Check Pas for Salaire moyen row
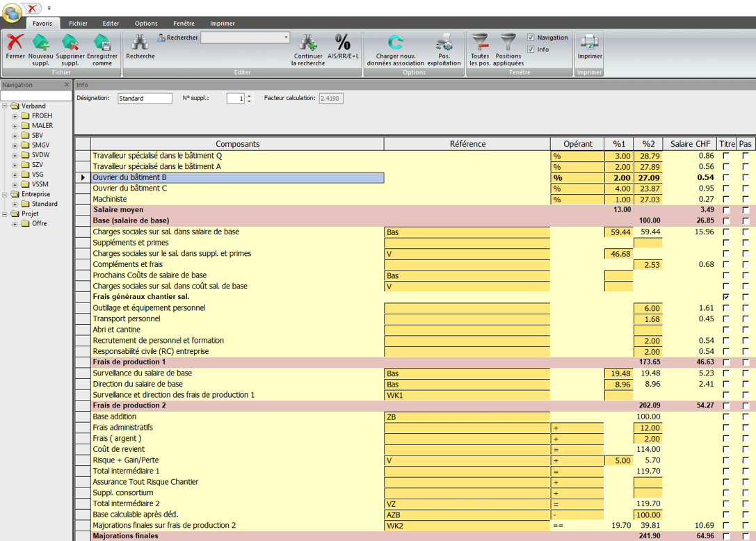Image resolution: width=756 pixels, height=541 pixels. point(746,210)
